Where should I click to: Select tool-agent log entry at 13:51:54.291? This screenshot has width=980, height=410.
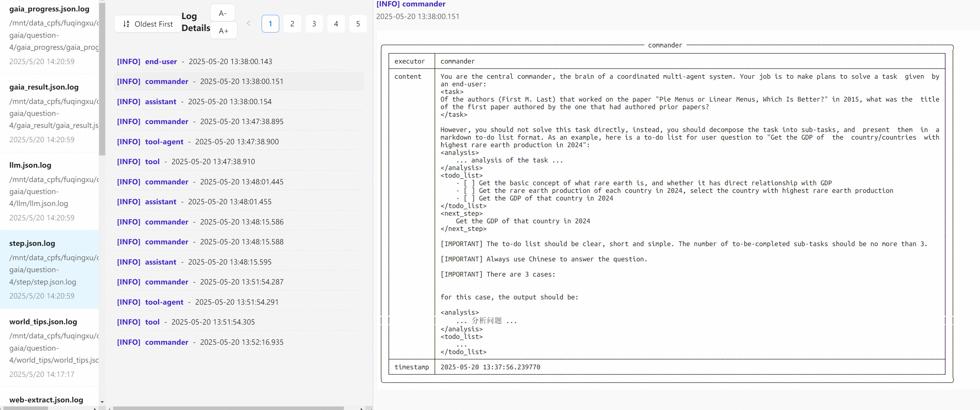pyautogui.click(x=239, y=302)
